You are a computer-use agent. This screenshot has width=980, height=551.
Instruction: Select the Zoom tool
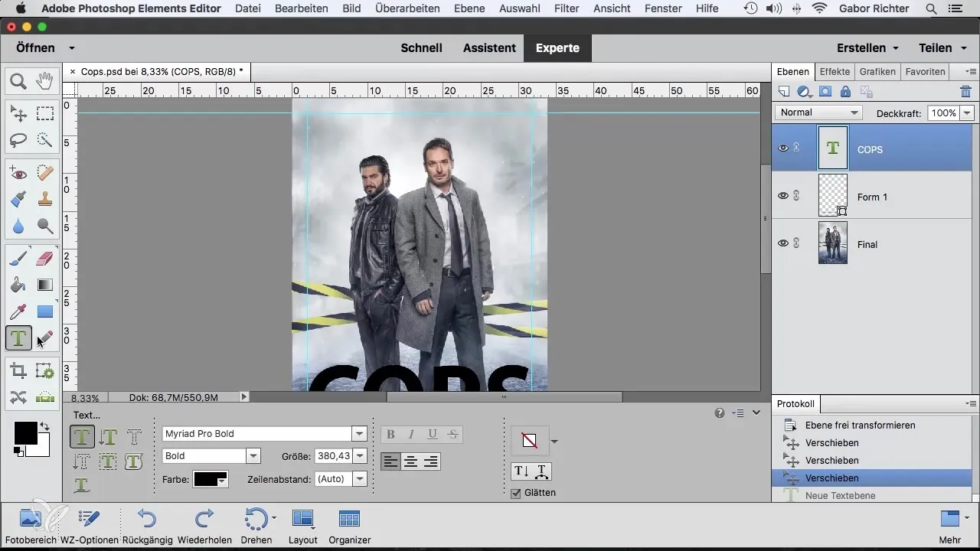(x=18, y=80)
